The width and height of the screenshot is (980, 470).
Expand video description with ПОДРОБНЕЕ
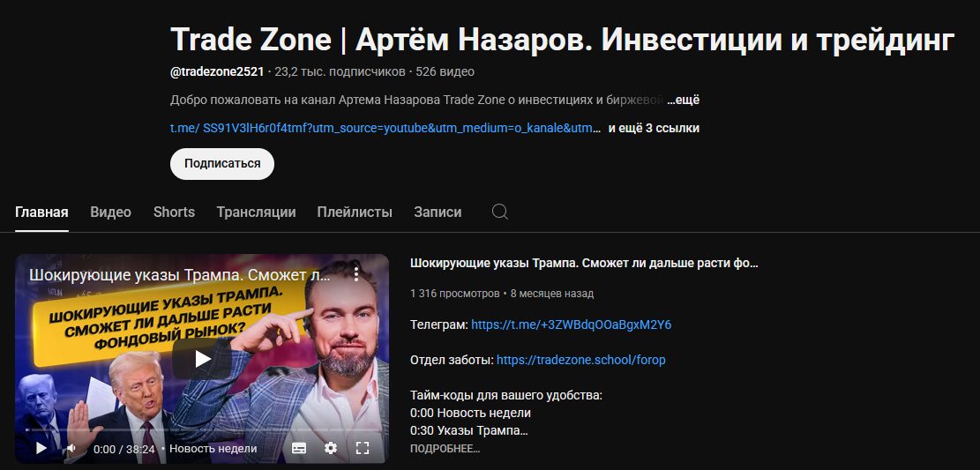[445, 449]
